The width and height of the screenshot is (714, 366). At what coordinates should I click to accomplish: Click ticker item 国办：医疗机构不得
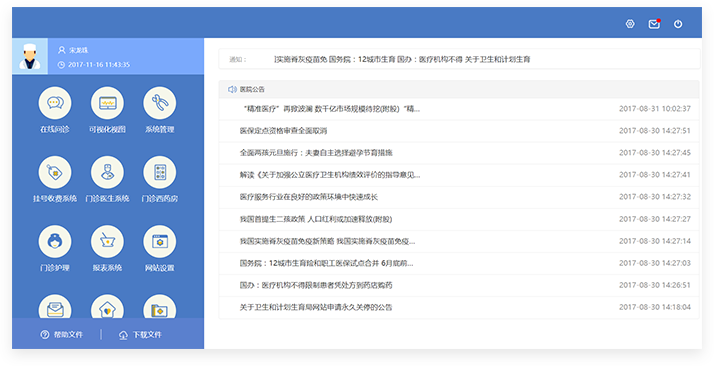(x=430, y=59)
